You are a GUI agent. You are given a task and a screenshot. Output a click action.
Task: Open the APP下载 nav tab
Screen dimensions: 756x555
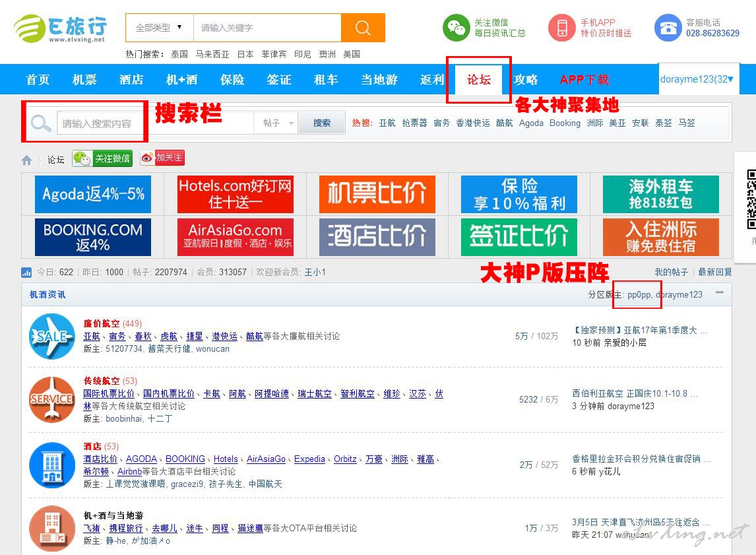coord(584,80)
